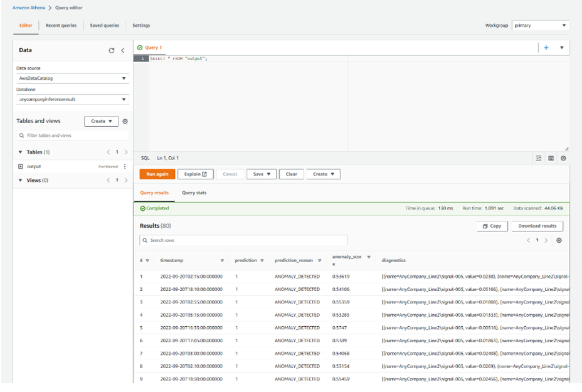The height and width of the screenshot is (392, 582).
Task: Sort by prediction column
Action: [x=262, y=260]
